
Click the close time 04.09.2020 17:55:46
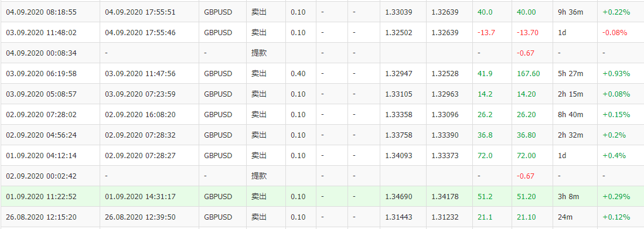point(140,32)
